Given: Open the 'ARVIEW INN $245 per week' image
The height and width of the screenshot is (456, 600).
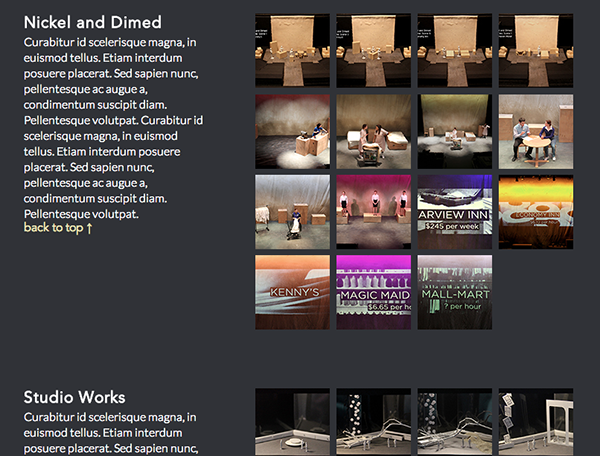Looking at the screenshot, I should tap(454, 212).
